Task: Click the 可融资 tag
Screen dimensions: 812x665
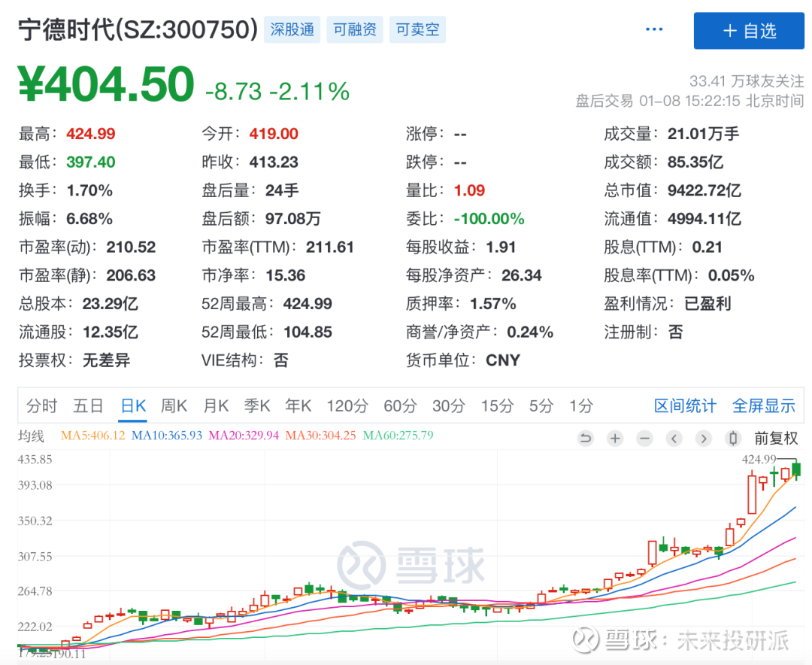Action: [x=355, y=29]
